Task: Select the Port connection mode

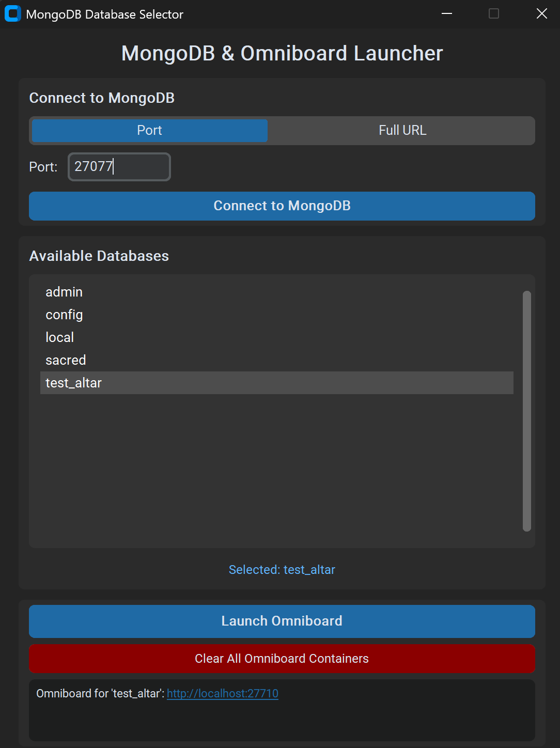Action: [x=150, y=131]
